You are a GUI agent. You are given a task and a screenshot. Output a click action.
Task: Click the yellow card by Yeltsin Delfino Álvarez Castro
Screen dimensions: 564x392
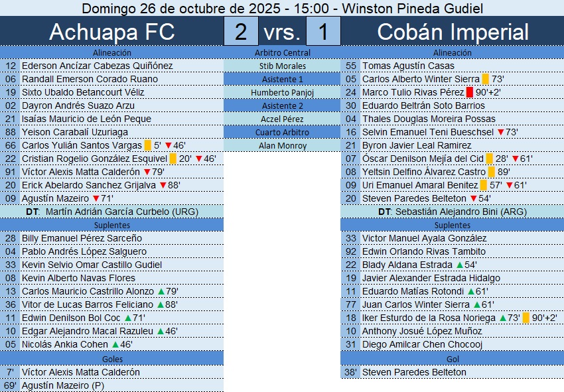coord(492,172)
